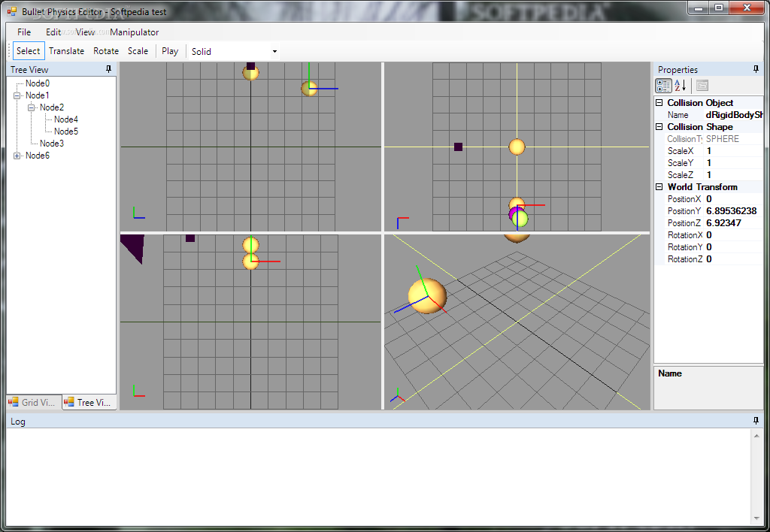Edit the RotationY value field
Image resolution: width=770 pixels, height=532 pixels.
click(x=734, y=247)
